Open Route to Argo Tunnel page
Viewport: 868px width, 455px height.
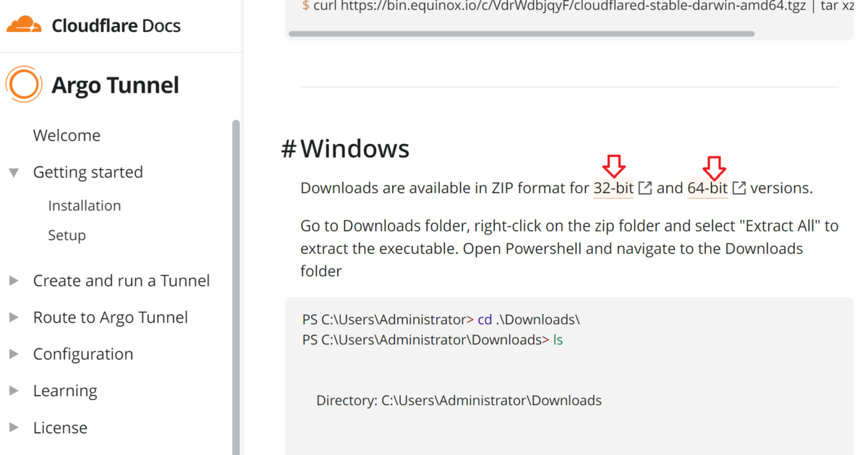coord(111,318)
